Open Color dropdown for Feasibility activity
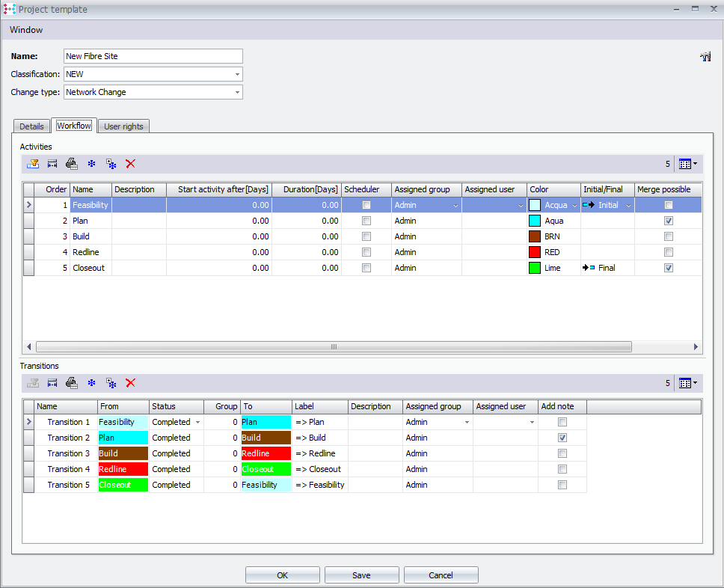 tap(575, 206)
